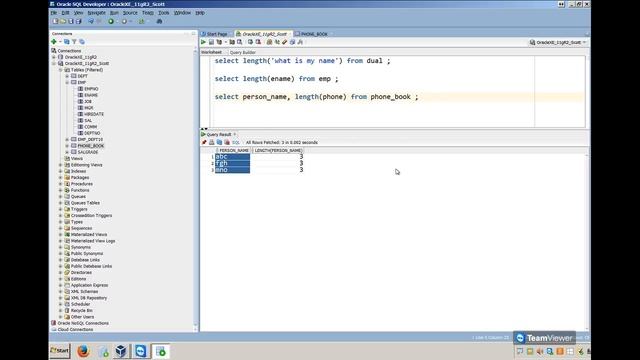This screenshot has height=360, width=640.
Task: Select the Triggers node in the tree
Action: pos(79,209)
